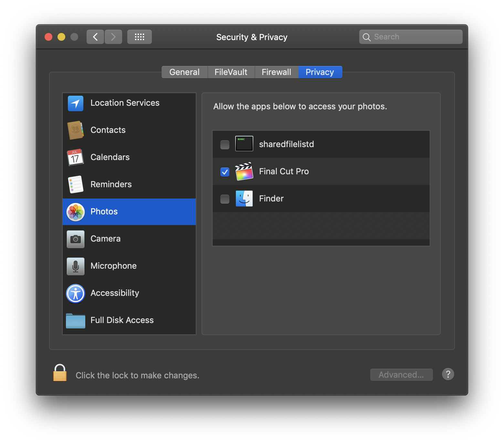Select Microphone label in privacy list
Screen dimensions: 504x443
pyautogui.click(x=114, y=266)
